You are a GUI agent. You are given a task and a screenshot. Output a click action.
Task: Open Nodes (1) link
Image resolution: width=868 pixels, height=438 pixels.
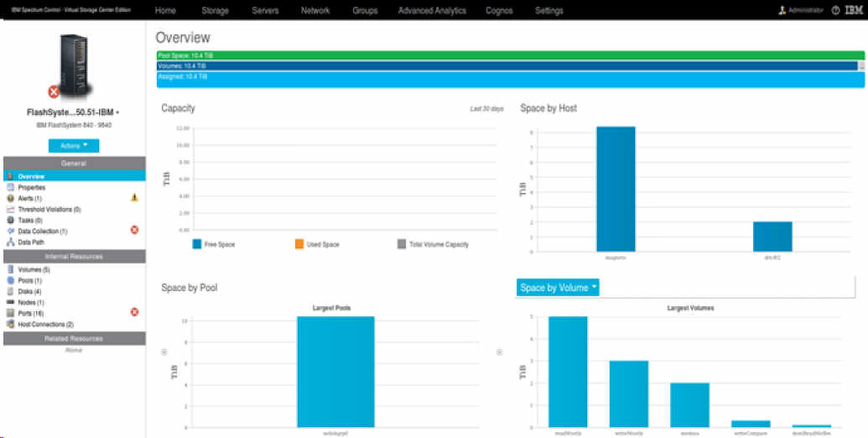point(31,302)
